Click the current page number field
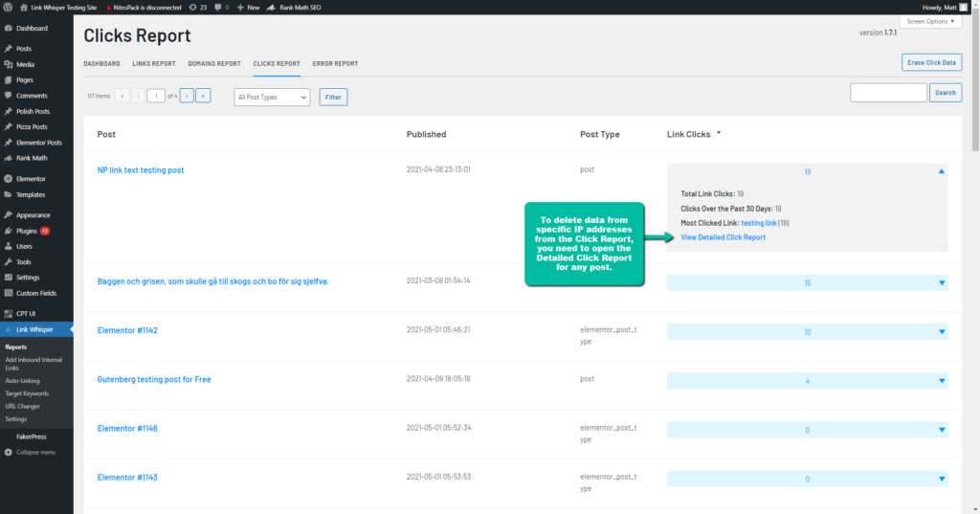 [156, 96]
